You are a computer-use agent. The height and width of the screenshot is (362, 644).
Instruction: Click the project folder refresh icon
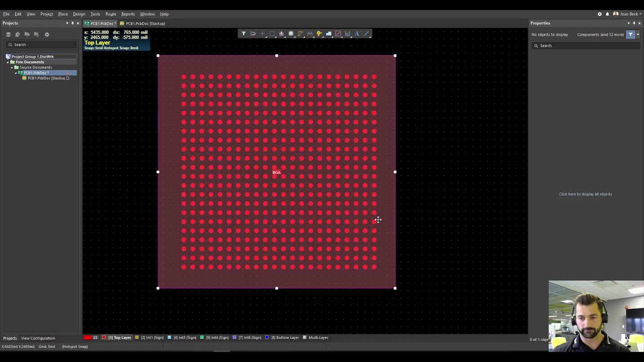pyautogui.click(x=36, y=34)
